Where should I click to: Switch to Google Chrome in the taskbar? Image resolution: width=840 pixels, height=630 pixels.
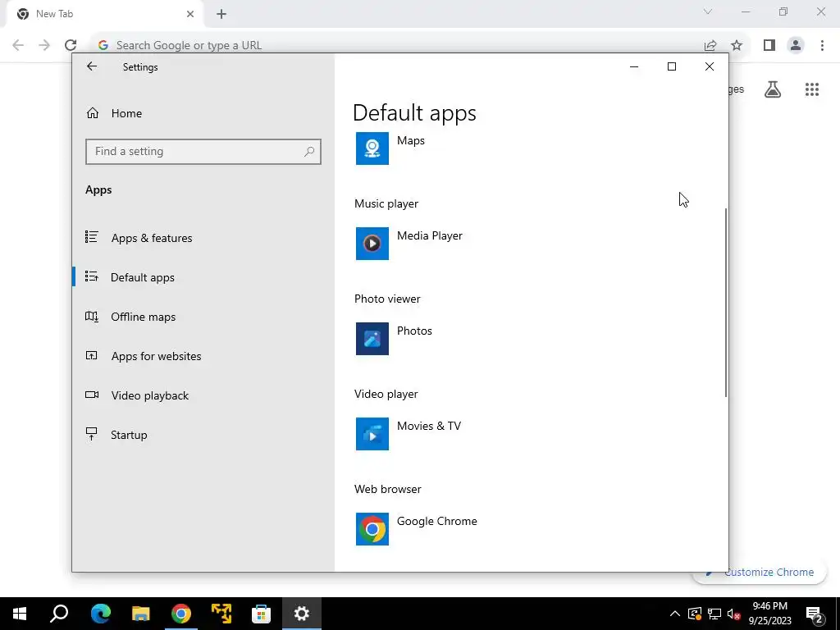181,614
